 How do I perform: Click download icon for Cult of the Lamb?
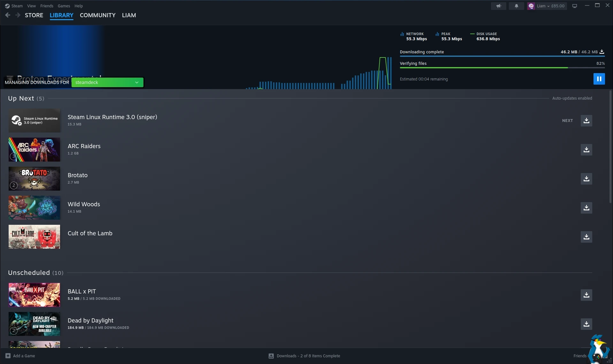[586, 237]
